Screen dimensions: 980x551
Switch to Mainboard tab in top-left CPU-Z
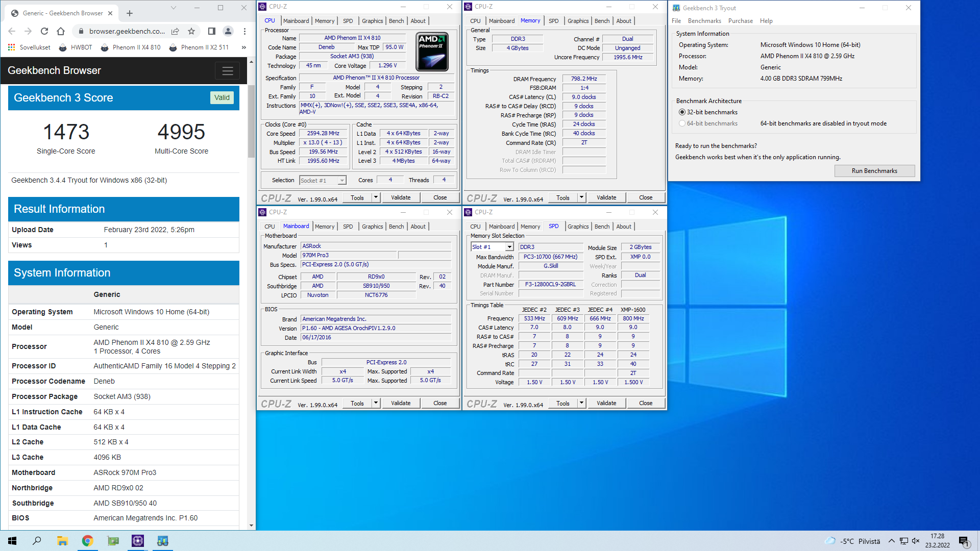(296, 21)
